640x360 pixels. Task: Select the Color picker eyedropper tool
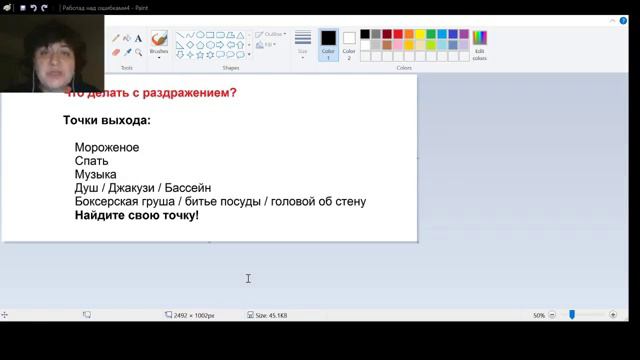tap(127, 52)
